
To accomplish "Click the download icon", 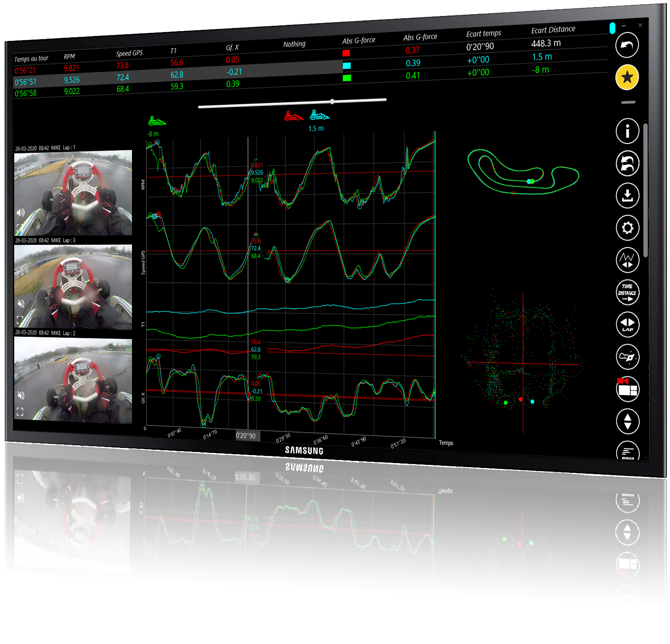I will 627,196.
